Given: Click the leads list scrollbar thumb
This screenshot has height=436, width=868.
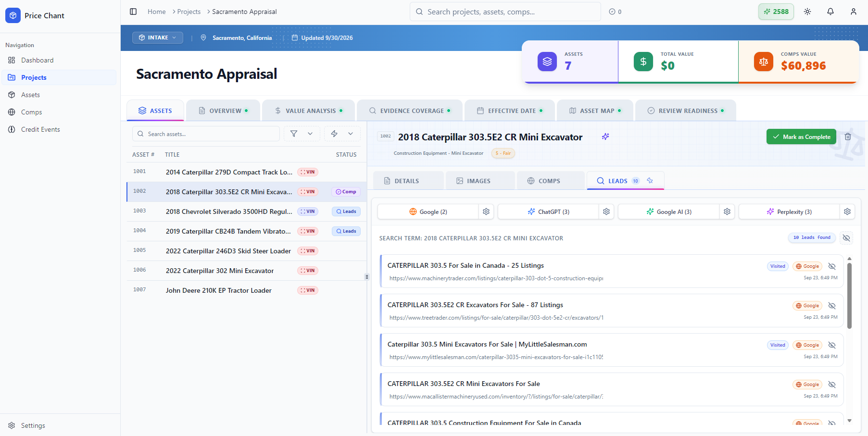Looking at the screenshot, I should click(x=849, y=296).
